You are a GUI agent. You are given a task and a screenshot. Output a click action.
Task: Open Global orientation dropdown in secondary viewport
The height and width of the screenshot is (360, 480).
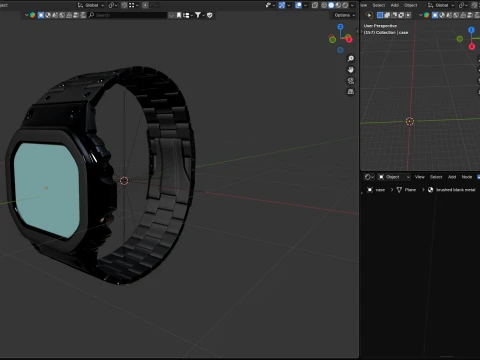[441, 5]
